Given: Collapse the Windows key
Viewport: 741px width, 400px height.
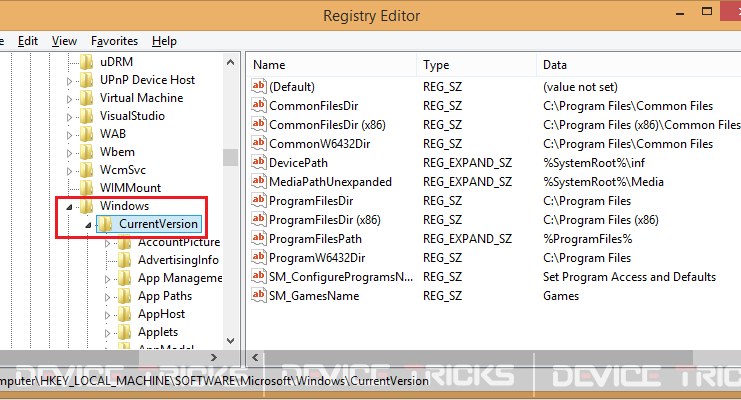Looking at the screenshot, I should pyautogui.click(x=69, y=207).
